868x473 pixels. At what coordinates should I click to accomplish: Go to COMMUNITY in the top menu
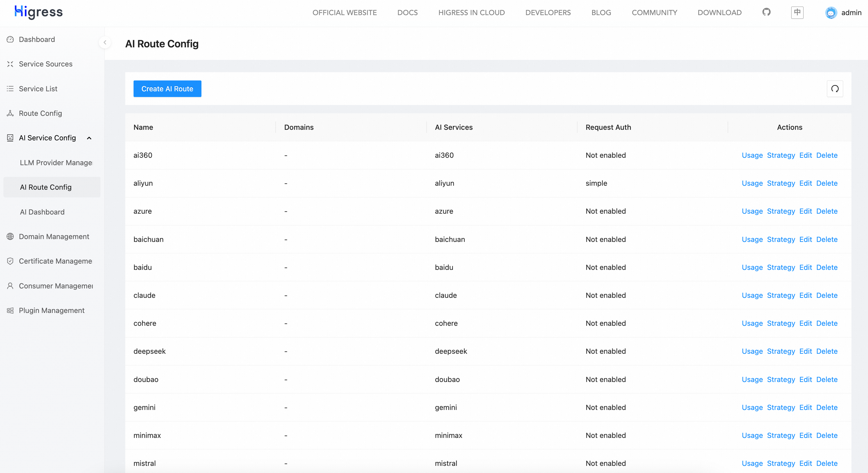point(654,13)
